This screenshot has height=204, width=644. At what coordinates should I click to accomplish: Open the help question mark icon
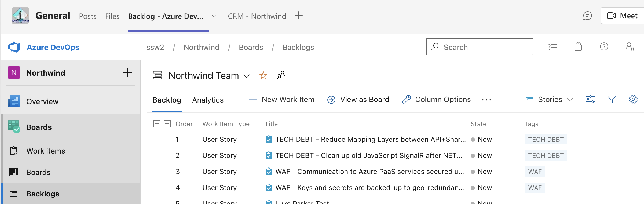[604, 47]
